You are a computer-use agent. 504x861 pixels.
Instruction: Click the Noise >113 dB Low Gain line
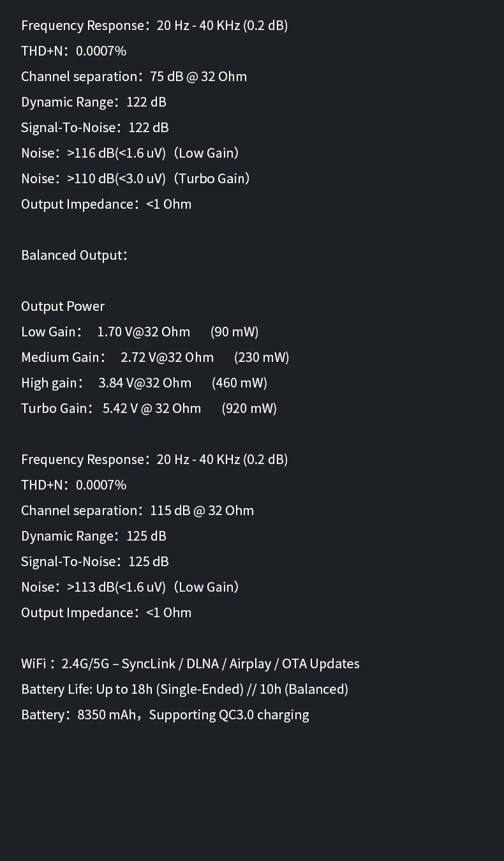tap(130, 587)
